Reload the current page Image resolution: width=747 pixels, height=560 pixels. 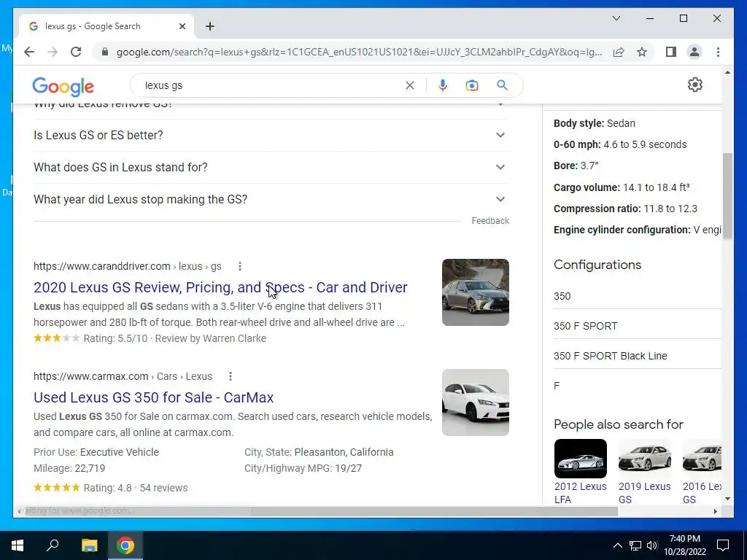(76, 52)
